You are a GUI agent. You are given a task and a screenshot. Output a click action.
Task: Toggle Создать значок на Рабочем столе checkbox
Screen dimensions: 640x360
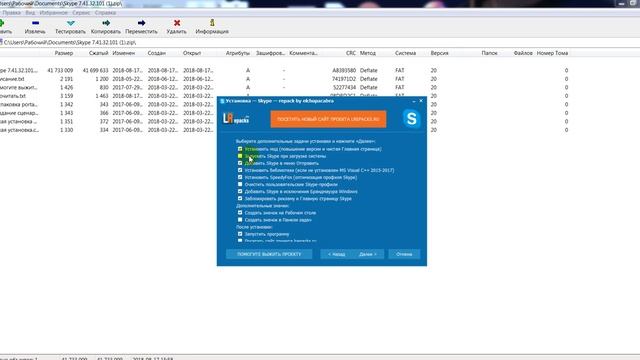point(240,213)
